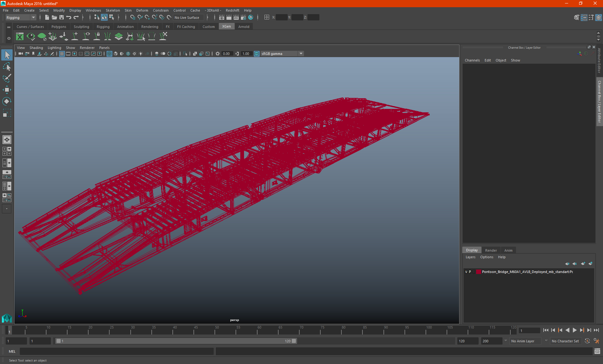Open the Skeleton menu
This screenshot has width=603, height=364.
113,10
